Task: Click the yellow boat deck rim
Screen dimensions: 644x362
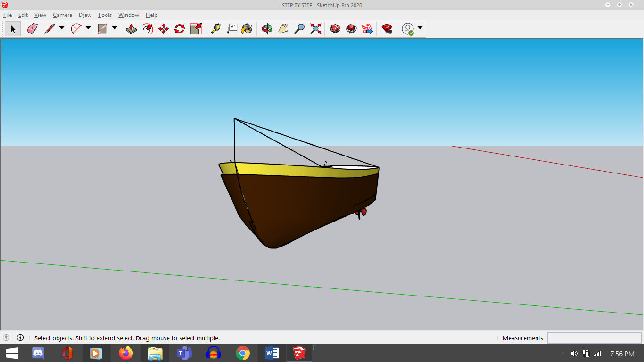Action: pos(292,171)
